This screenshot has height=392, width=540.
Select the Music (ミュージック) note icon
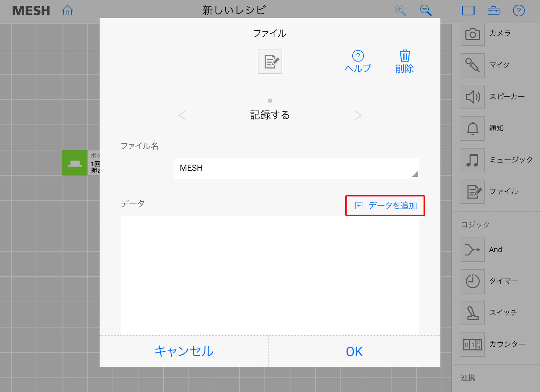point(473,160)
